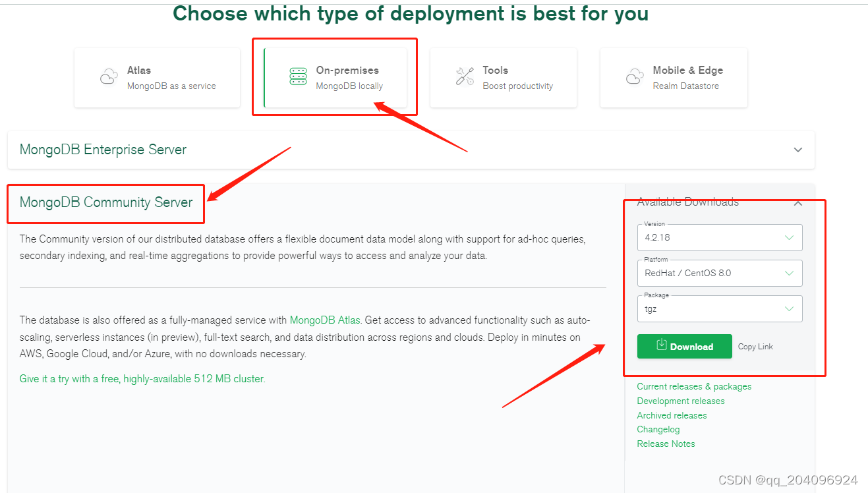
Task: Click the Available Downloads heading text
Action: tap(688, 202)
